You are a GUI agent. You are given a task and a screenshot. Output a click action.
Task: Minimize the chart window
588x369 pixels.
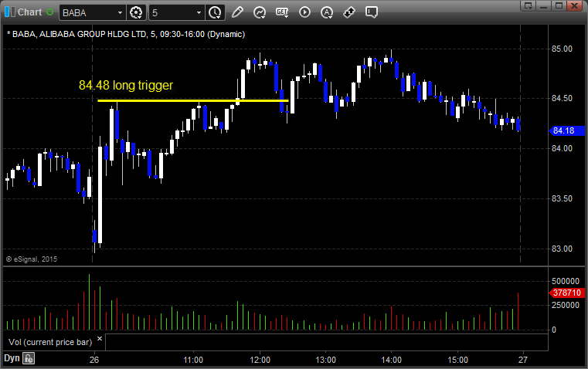(x=543, y=5)
